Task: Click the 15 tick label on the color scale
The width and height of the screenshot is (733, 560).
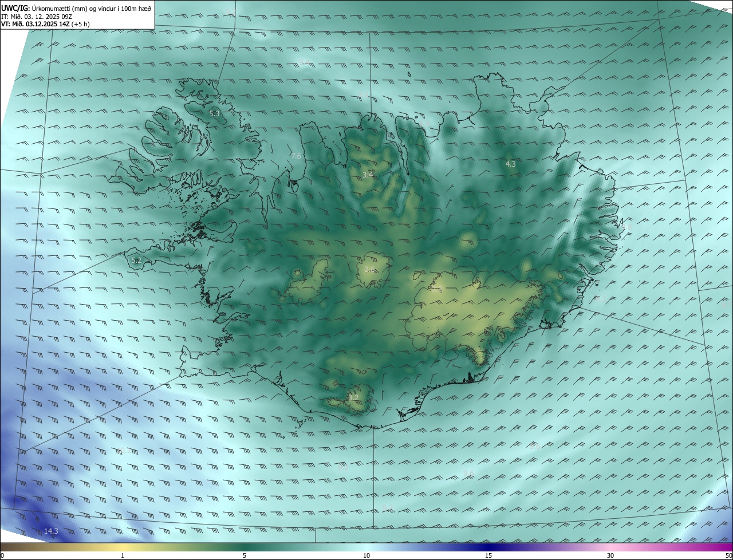Action: [x=488, y=555]
